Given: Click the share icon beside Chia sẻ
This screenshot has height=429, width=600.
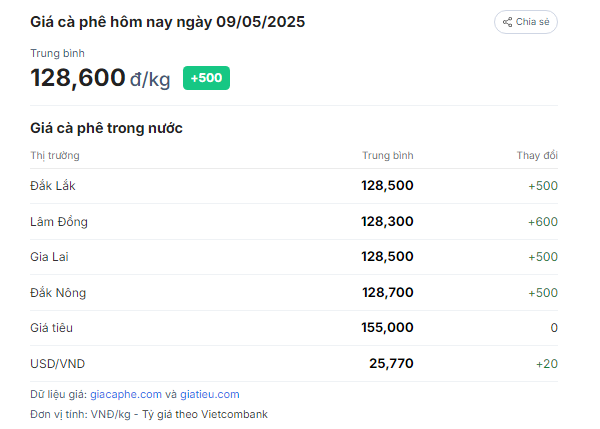Looking at the screenshot, I should click(x=507, y=22).
